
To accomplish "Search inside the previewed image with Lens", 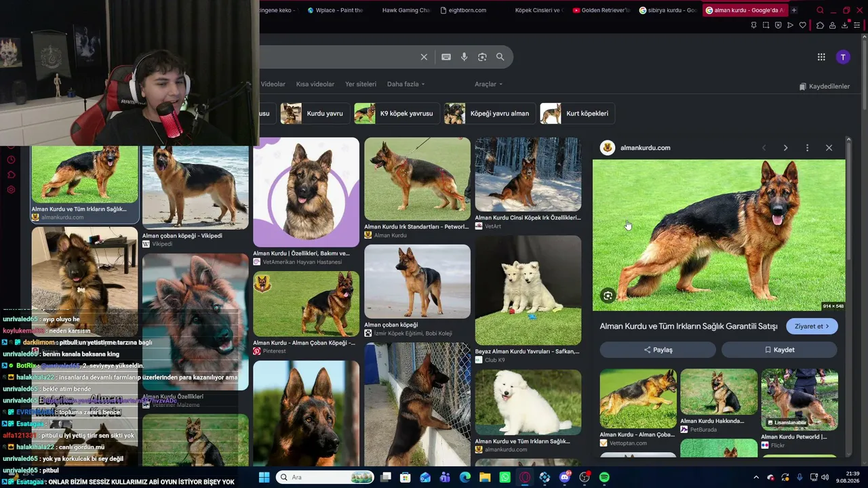I will coord(608,296).
